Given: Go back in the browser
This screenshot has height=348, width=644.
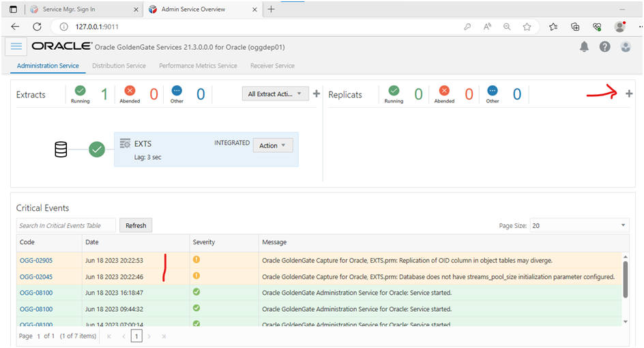Looking at the screenshot, I should coord(15,27).
